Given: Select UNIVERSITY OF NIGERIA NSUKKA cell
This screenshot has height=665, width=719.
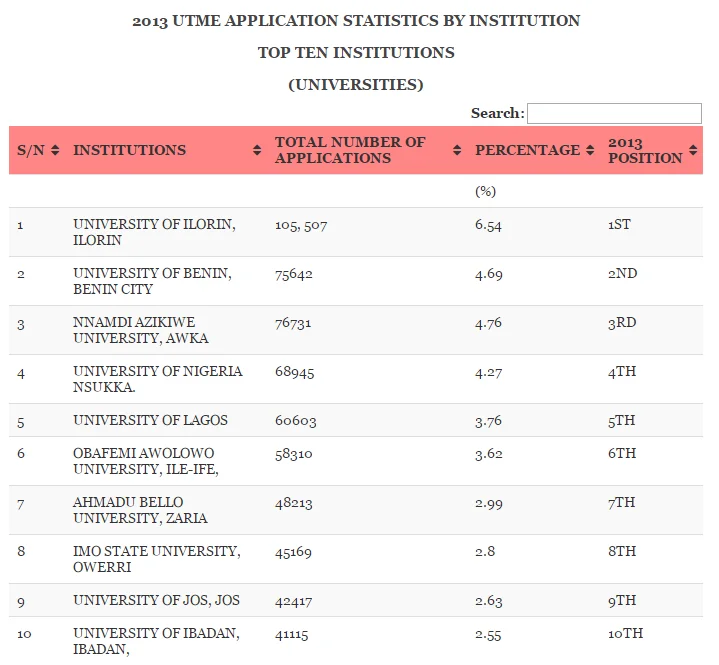Looking at the screenshot, I should click(158, 379).
